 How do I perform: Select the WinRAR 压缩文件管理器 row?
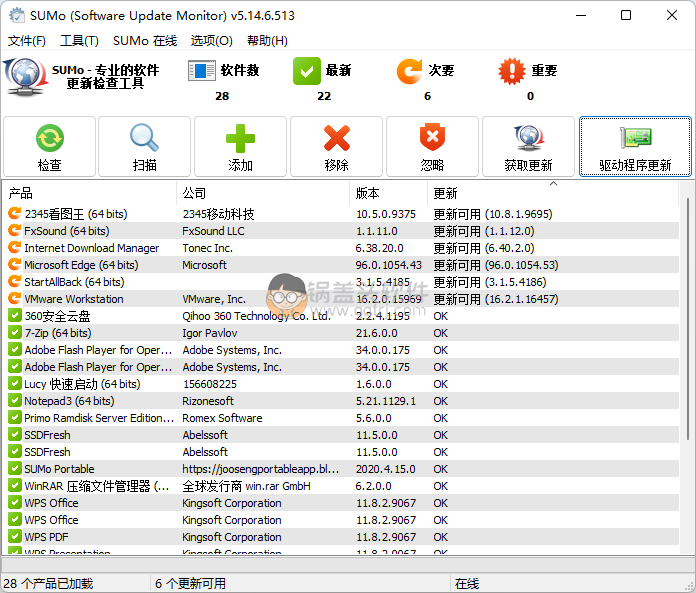(341, 486)
